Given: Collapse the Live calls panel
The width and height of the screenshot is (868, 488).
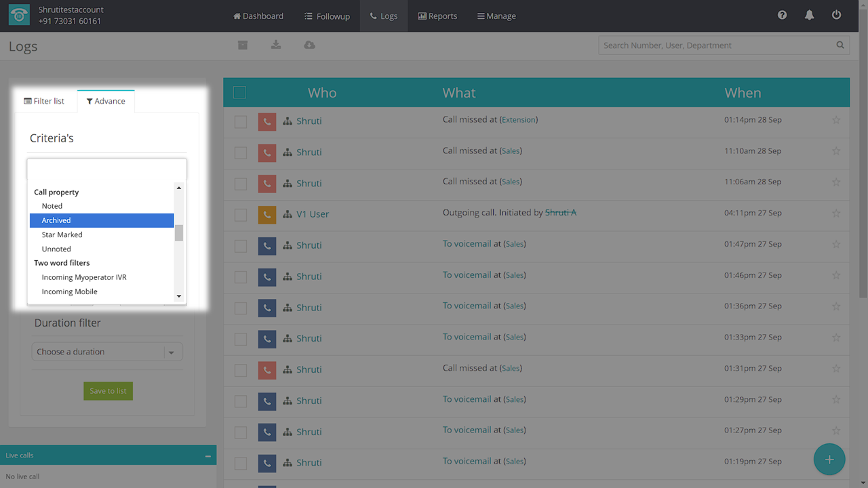Looking at the screenshot, I should pos(208,456).
